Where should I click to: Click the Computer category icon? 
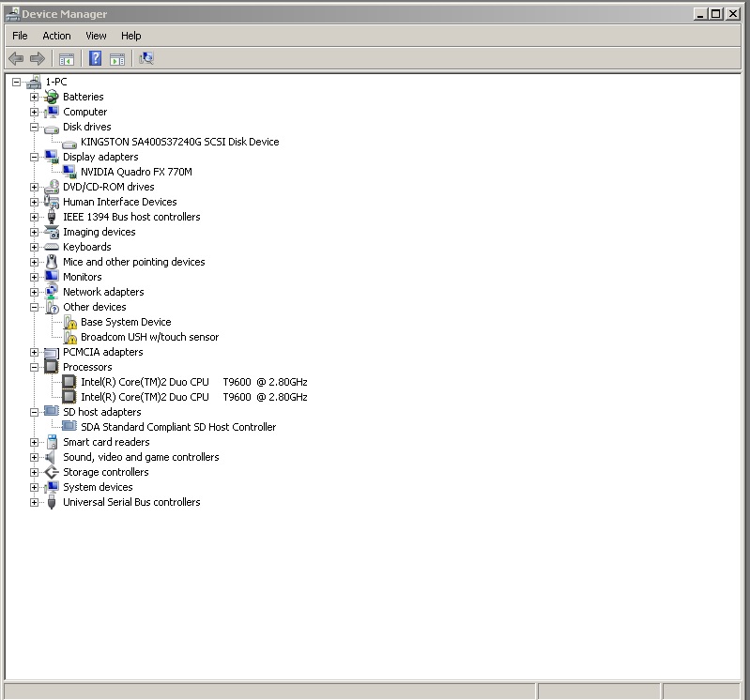(52, 112)
